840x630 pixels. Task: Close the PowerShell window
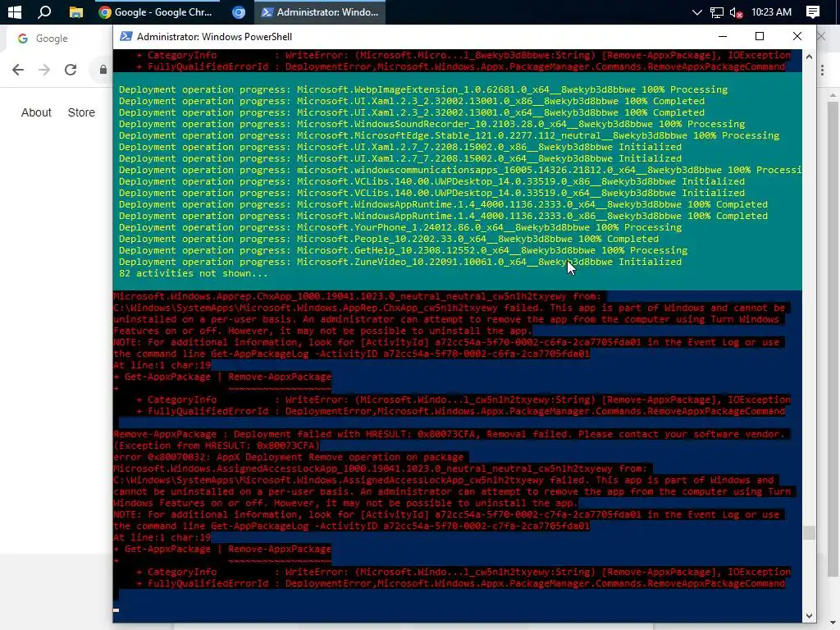pyautogui.click(x=797, y=36)
